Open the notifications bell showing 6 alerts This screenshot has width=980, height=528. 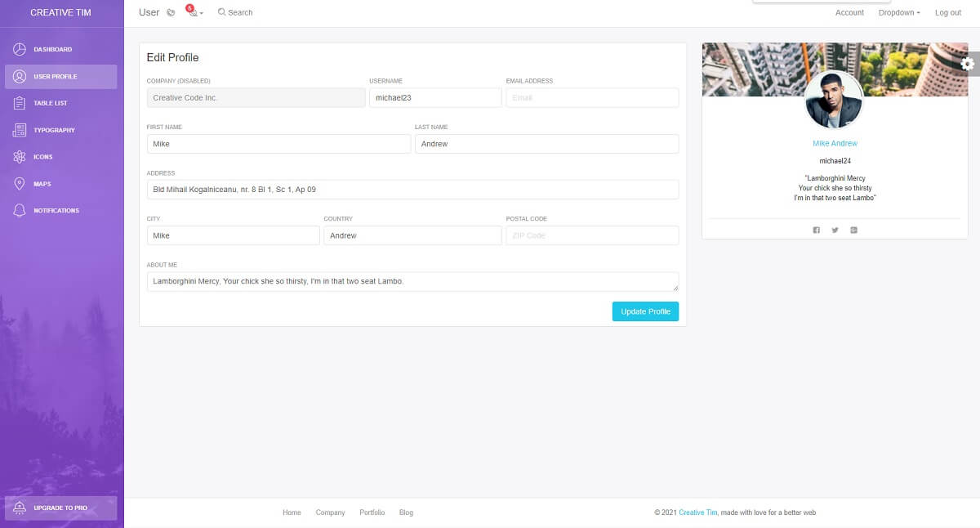191,12
